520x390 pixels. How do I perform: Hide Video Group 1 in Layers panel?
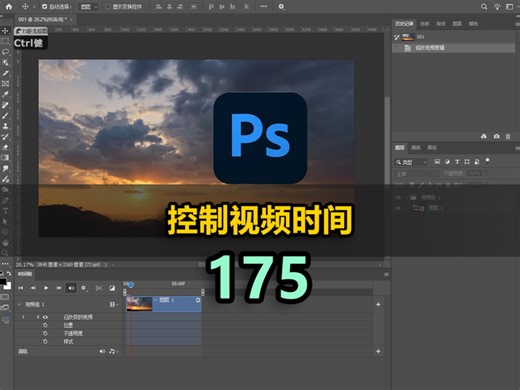[398, 197]
